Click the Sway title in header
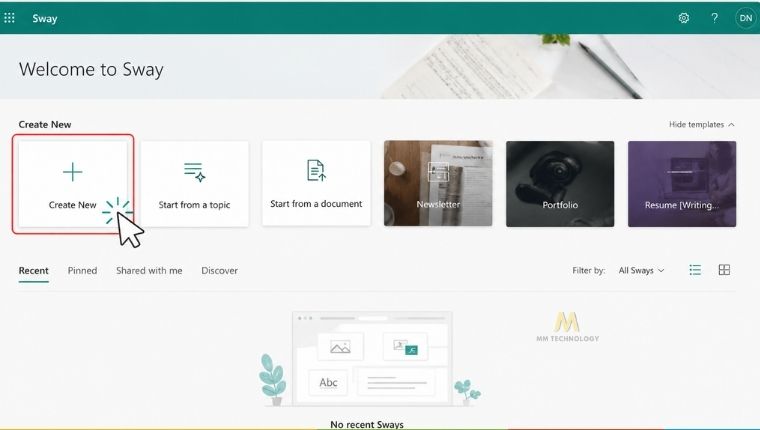760x430 pixels. 45,18
